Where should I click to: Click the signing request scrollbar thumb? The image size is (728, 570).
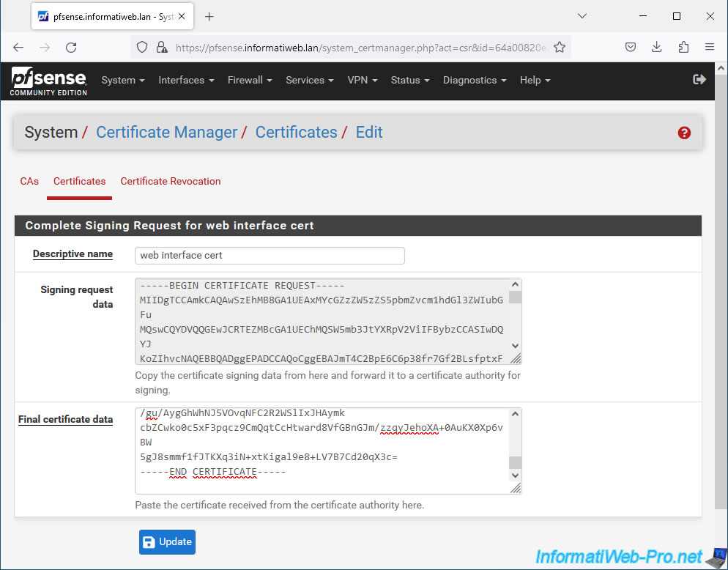coord(515,297)
